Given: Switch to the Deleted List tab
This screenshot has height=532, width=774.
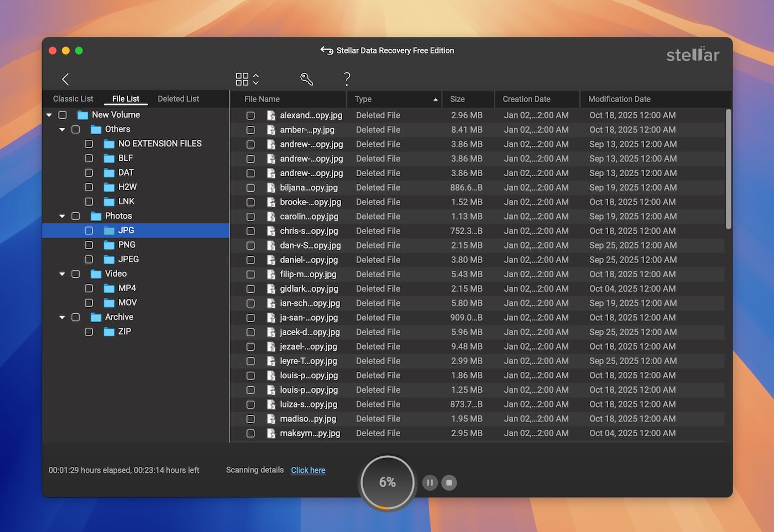Looking at the screenshot, I should (x=178, y=99).
